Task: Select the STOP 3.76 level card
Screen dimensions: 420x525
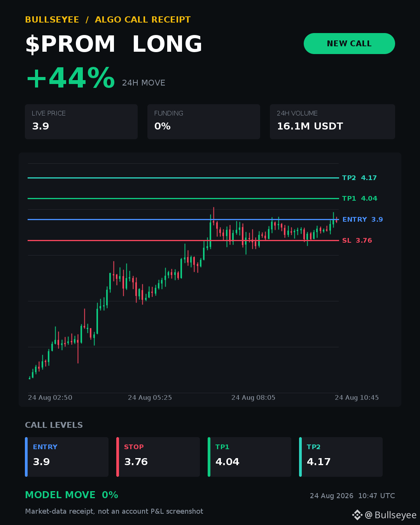Action: click(158, 457)
